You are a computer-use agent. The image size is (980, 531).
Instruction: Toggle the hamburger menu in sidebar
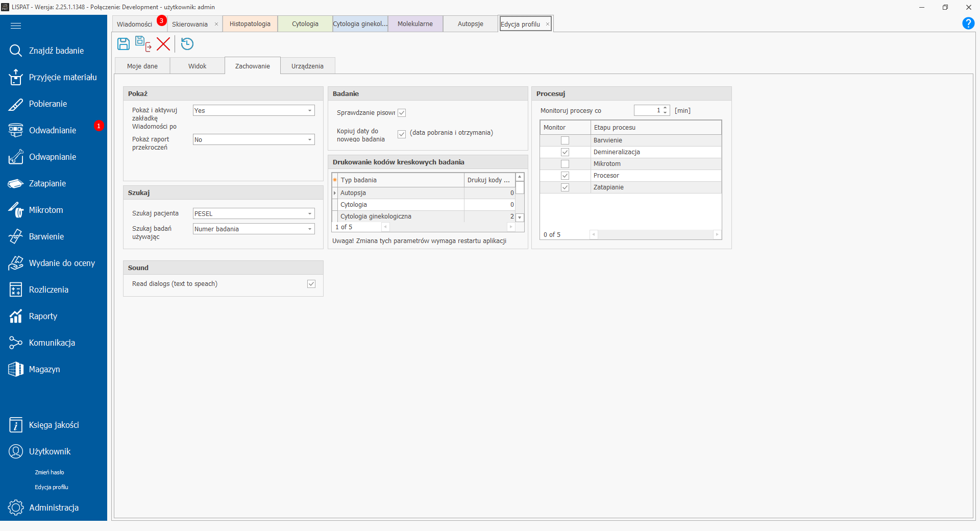(x=16, y=26)
